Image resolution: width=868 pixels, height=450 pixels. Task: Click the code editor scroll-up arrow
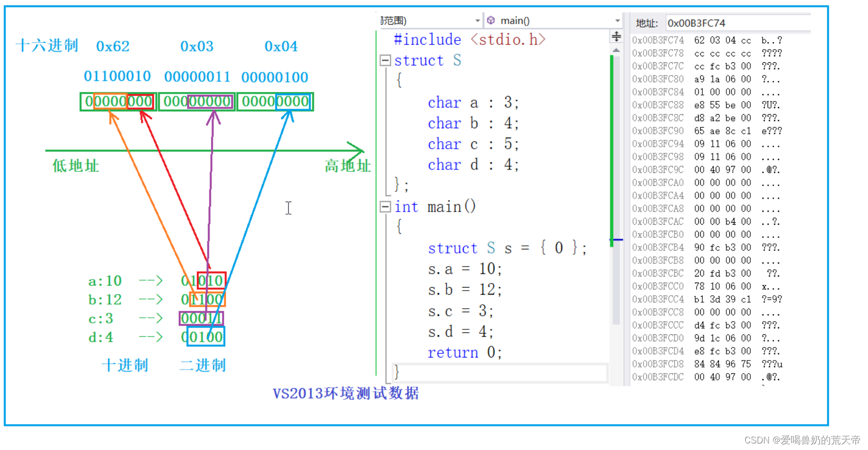tap(616, 50)
